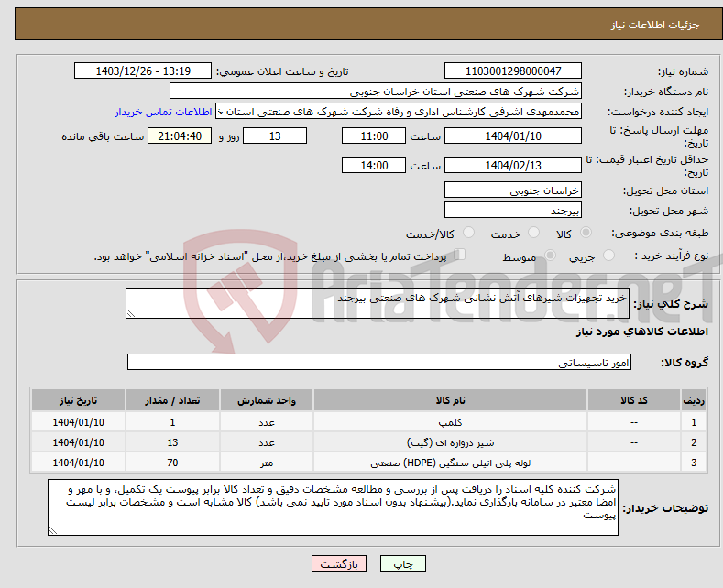
Task: Click the delivery city field بیرجند
Action: point(513,210)
